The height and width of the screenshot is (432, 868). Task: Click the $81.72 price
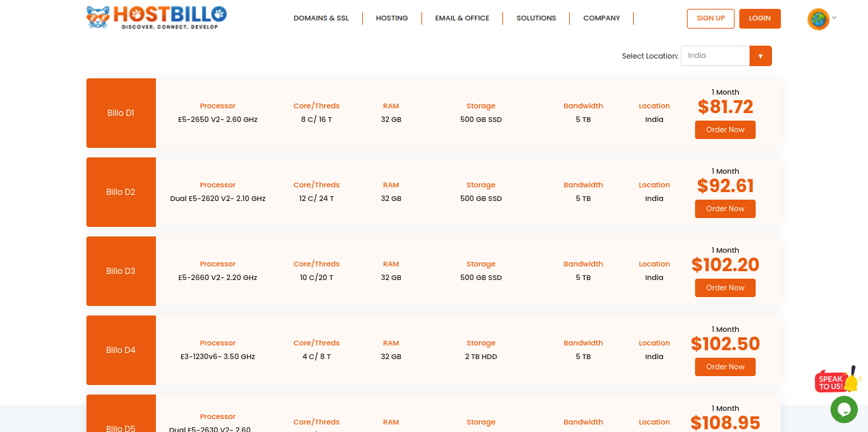tap(726, 107)
